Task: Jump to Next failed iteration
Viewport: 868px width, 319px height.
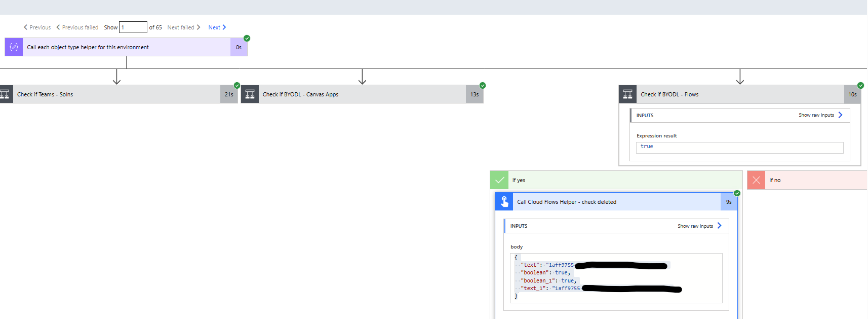Action: pyautogui.click(x=184, y=27)
